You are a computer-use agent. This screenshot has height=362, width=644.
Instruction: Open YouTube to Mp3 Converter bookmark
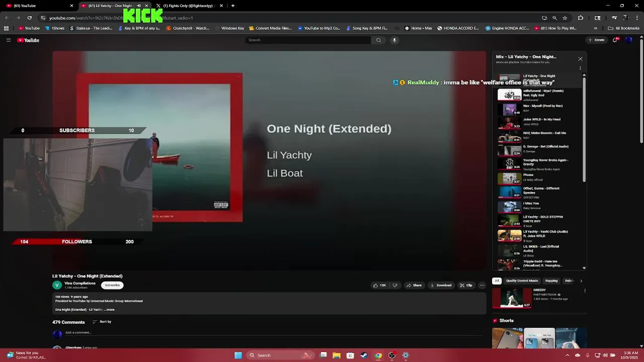[x=319, y=28]
